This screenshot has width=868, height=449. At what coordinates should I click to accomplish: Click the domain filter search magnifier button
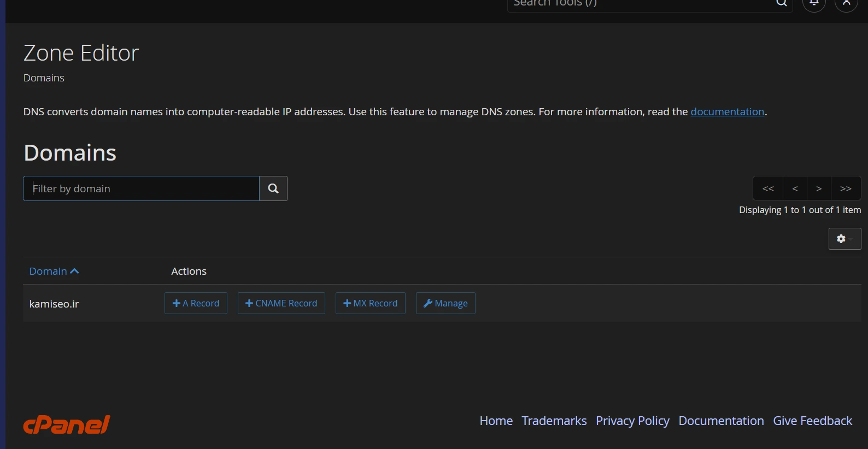pos(273,188)
